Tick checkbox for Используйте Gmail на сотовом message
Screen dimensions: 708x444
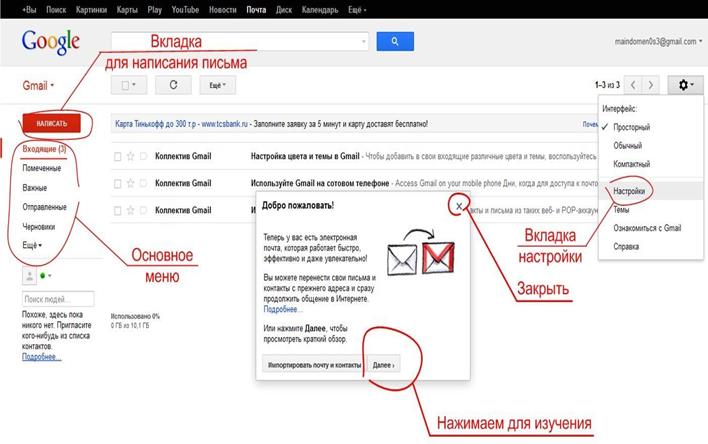coord(117,184)
